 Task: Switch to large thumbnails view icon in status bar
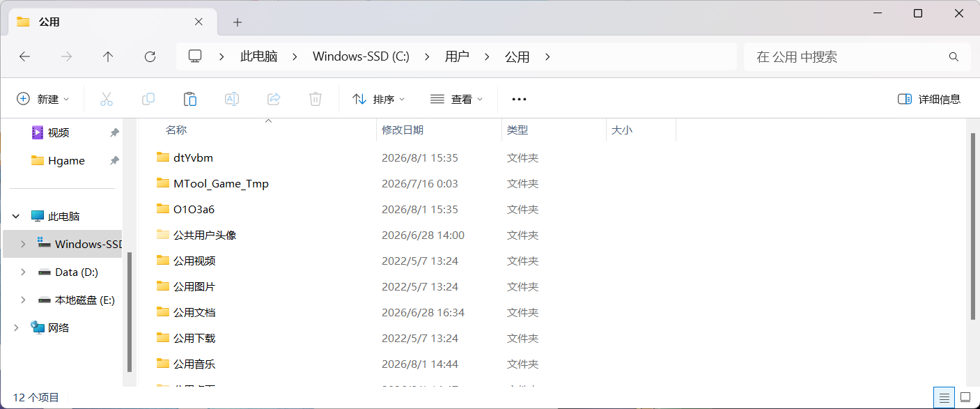pyautogui.click(x=965, y=398)
